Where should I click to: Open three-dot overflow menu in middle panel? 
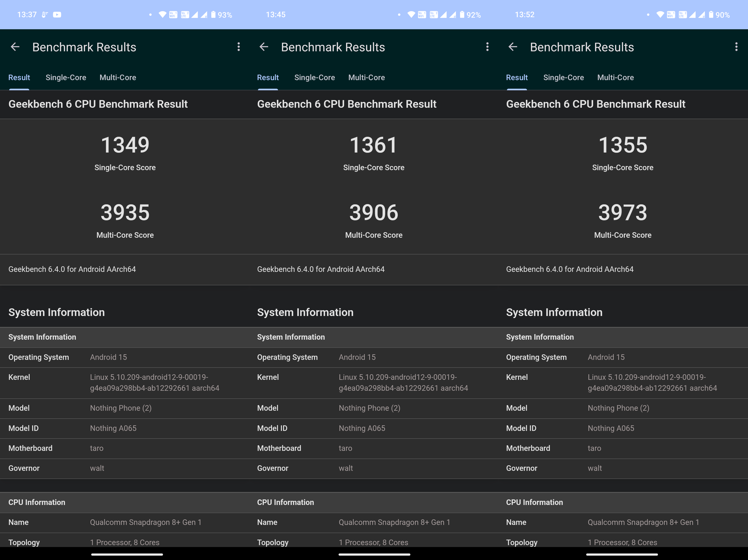[487, 47]
